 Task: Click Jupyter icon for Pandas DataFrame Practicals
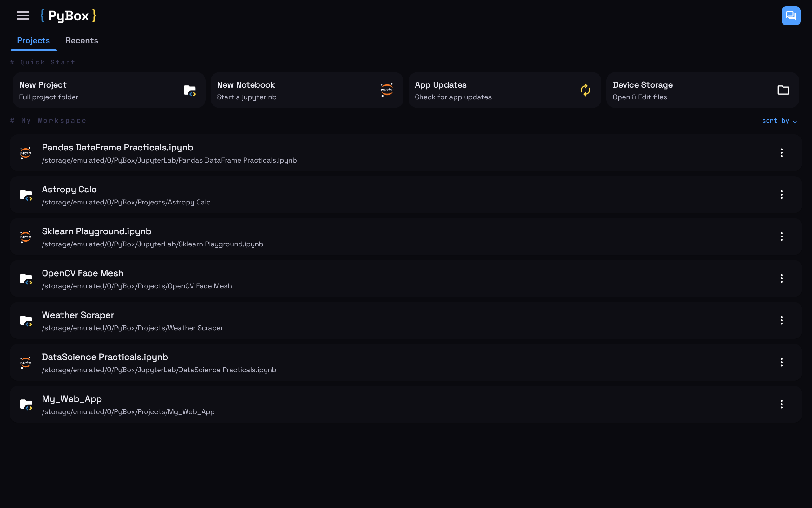[x=25, y=153]
